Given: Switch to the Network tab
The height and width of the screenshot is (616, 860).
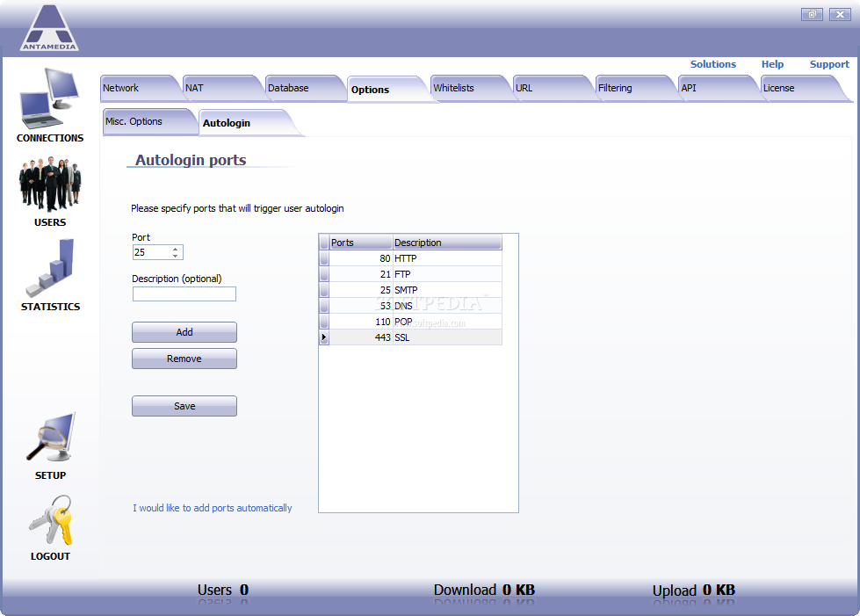Looking at the screenshot, I should click(x=140, y=88).
